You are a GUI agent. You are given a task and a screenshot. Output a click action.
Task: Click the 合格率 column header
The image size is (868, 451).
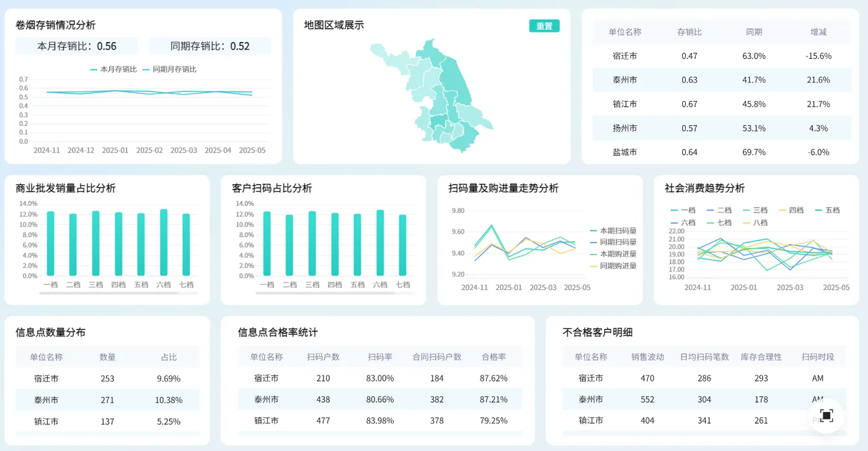(494, 357)
